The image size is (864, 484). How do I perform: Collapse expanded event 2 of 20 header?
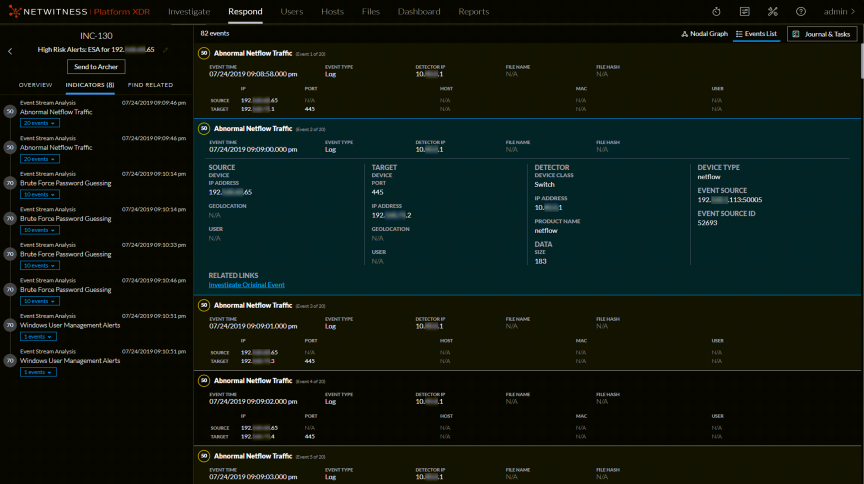[x=253, y=128]
